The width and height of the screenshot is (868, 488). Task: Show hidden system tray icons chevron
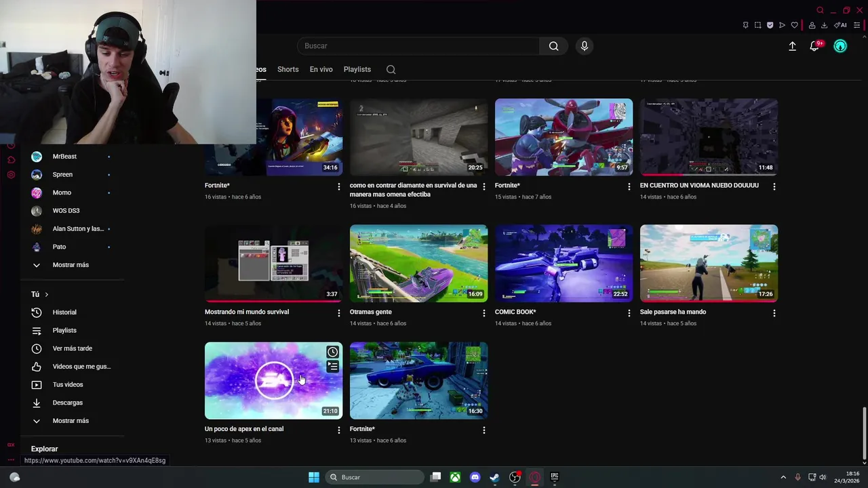pyautogui.click(x=783, y=477)
